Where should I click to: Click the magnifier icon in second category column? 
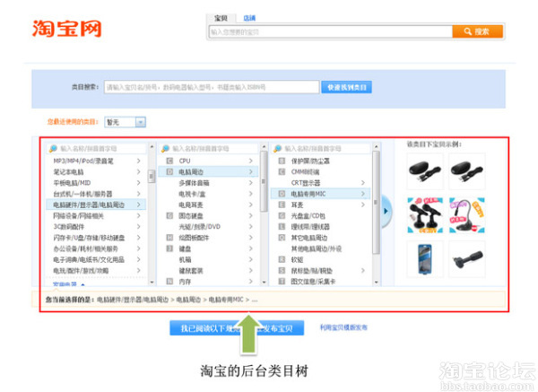(165, 149)
